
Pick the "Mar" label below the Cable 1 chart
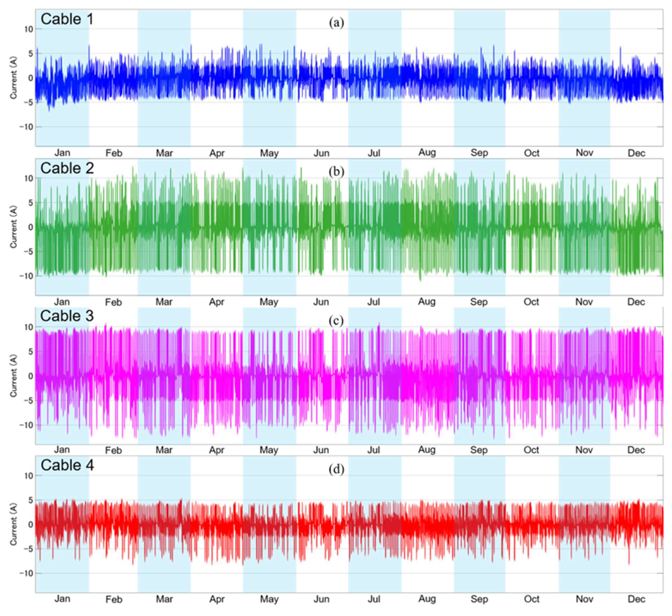click(x=164, y=153)
